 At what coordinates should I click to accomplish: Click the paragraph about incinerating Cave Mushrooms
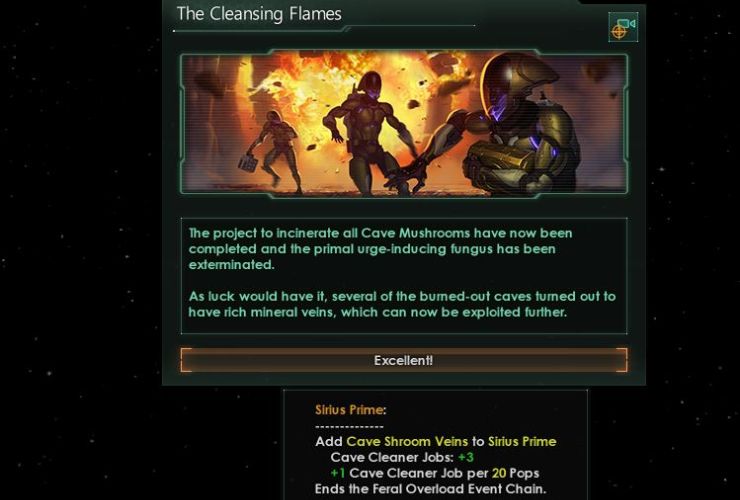(380, 249)
